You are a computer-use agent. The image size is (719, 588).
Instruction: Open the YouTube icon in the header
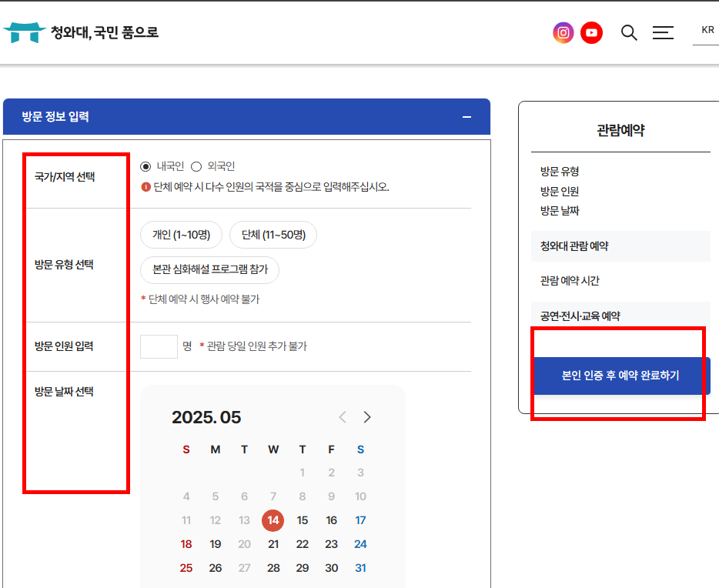(x=591, y=32)
